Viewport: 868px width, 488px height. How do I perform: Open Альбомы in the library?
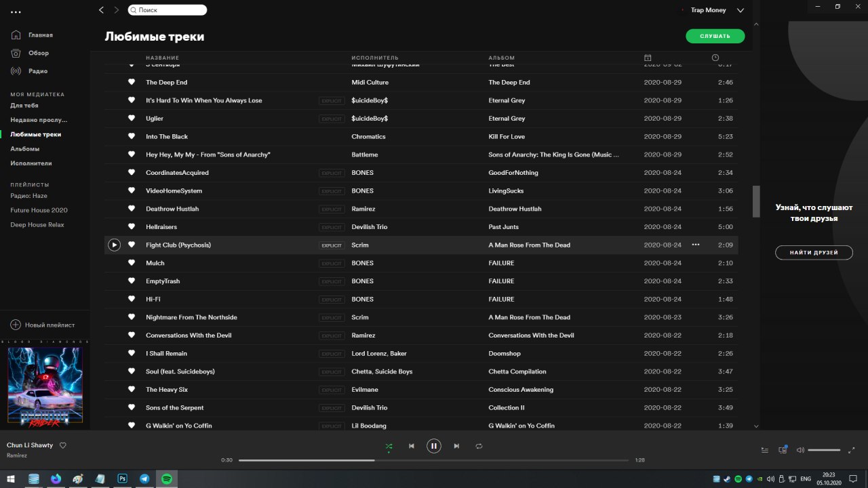(x=25, y=148)
